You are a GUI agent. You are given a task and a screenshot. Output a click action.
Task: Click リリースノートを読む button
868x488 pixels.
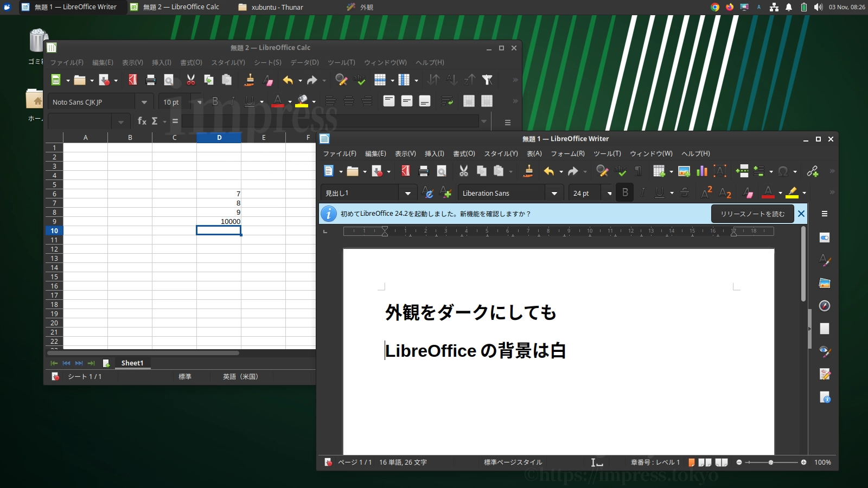(752, 214)
